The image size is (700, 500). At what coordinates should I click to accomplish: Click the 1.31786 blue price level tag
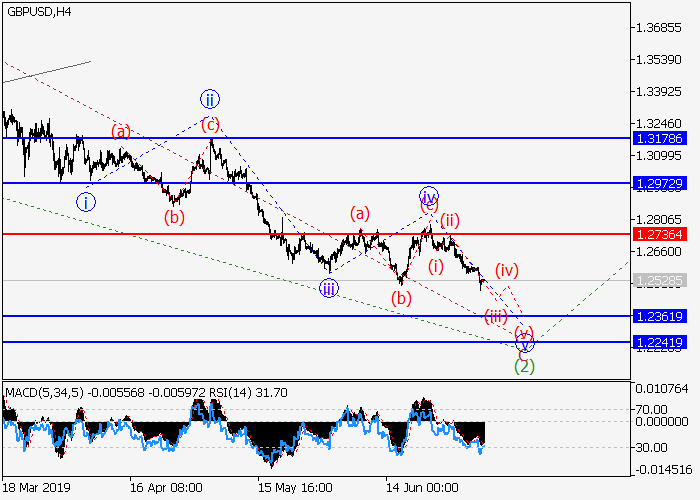point(659,138)
